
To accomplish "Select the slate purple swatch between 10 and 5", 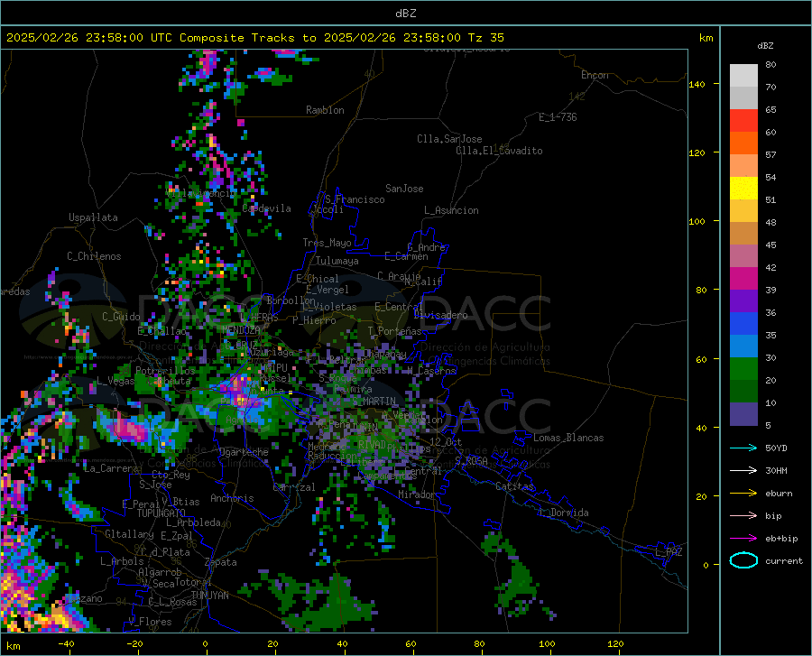I will 743,414.
